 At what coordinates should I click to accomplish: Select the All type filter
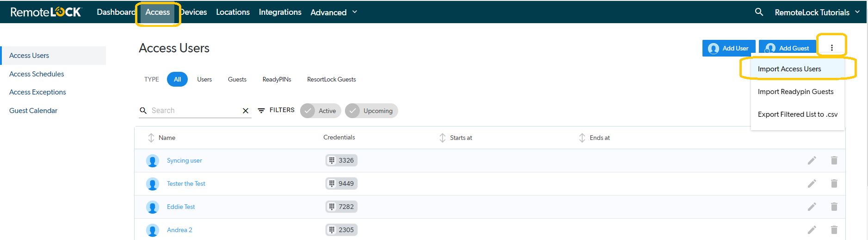pos(177,79)
